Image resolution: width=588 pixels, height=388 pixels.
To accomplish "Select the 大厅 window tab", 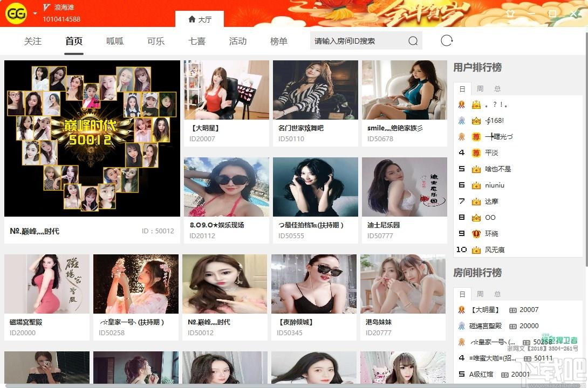I will tap(200, 19).
